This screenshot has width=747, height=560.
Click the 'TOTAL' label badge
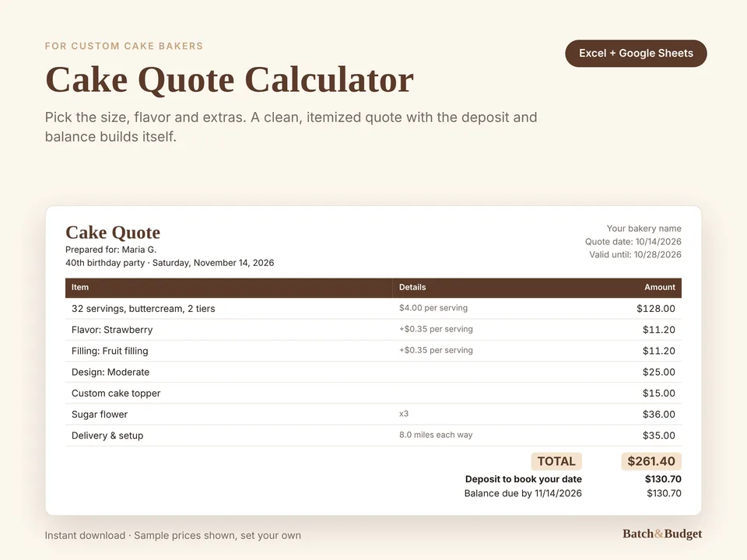coord(556,461)
